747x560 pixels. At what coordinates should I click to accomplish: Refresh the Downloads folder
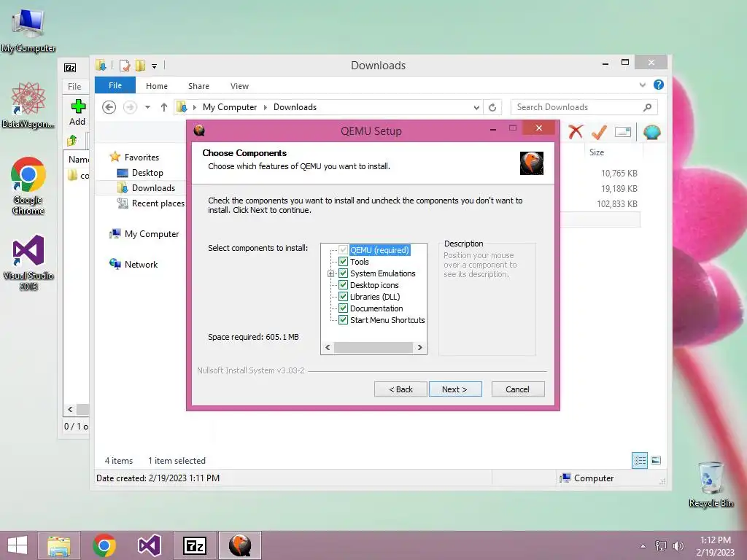tap(492, 108)
